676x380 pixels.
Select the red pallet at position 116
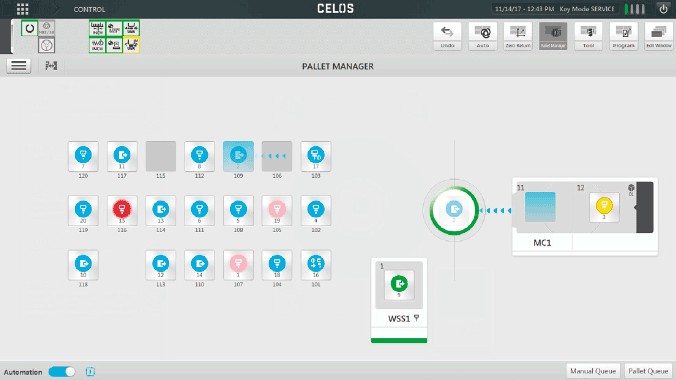122,210
